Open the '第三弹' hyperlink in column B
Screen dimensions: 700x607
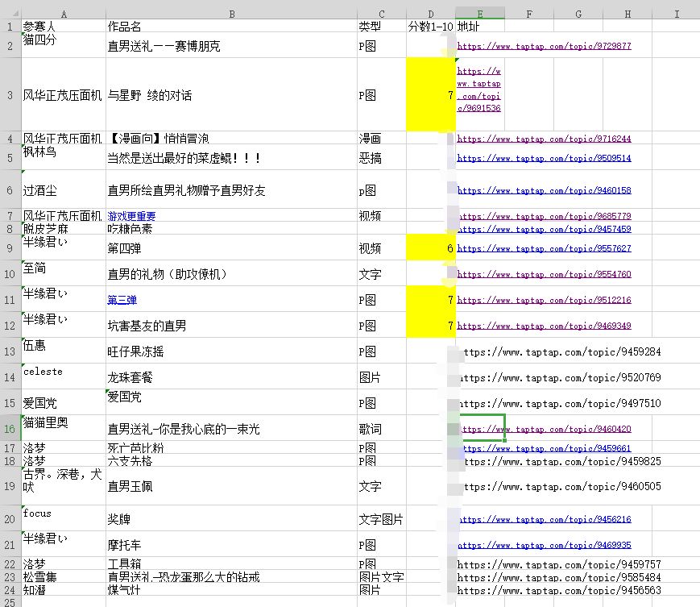[122, 300]
